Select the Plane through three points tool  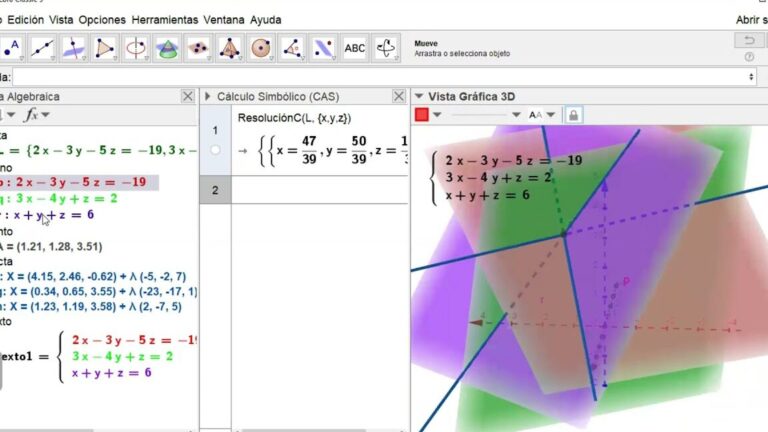(198, 48)
